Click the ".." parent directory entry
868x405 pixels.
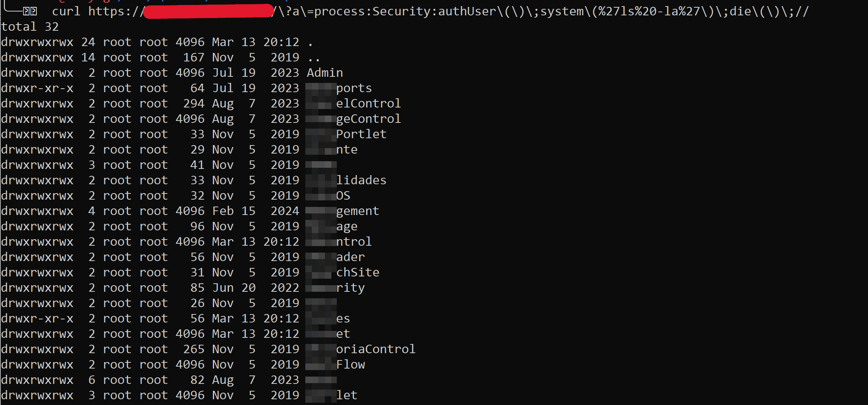(314, 58)
